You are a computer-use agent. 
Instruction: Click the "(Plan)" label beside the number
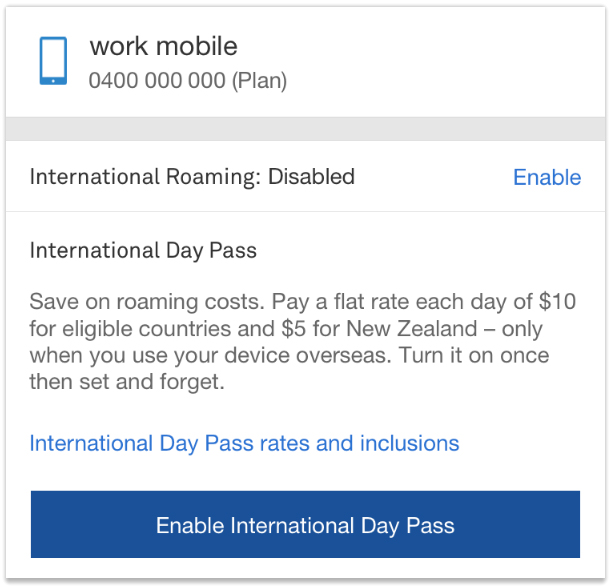[x=259, y=81]
